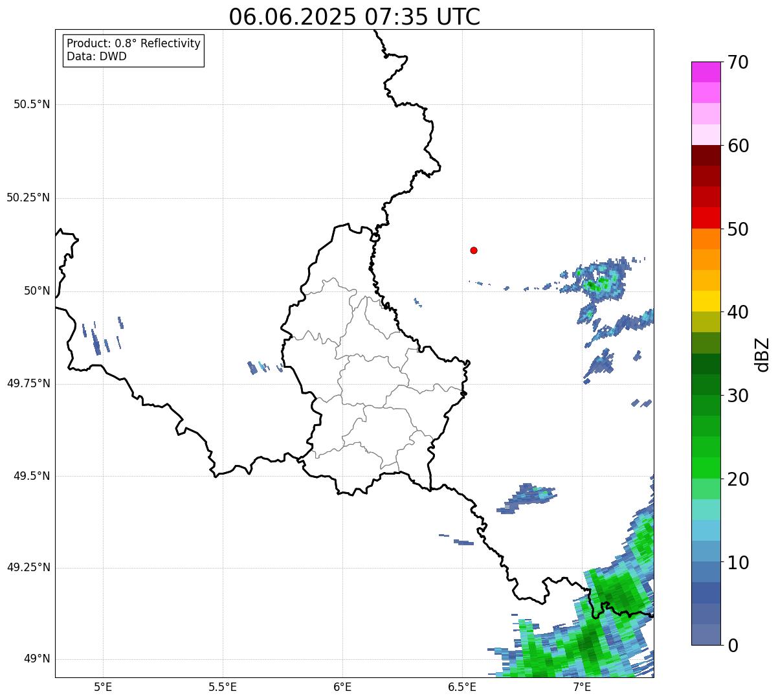Viewport: 778px width, 700px height.
Task: Click the bright red 50 dBZ colorbar segment
Action: pos(706,218)
